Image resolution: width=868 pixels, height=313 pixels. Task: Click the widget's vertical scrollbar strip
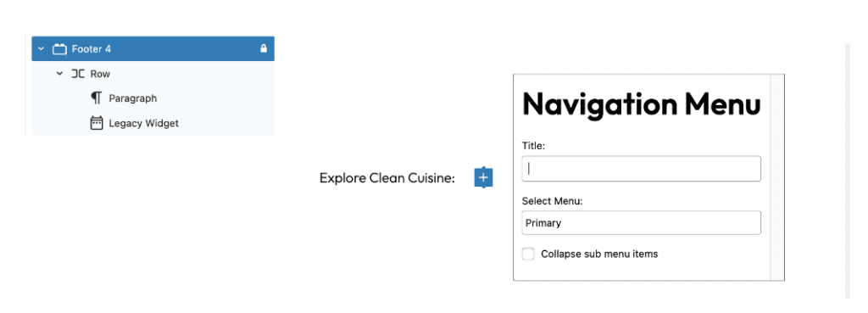point(777,177)
